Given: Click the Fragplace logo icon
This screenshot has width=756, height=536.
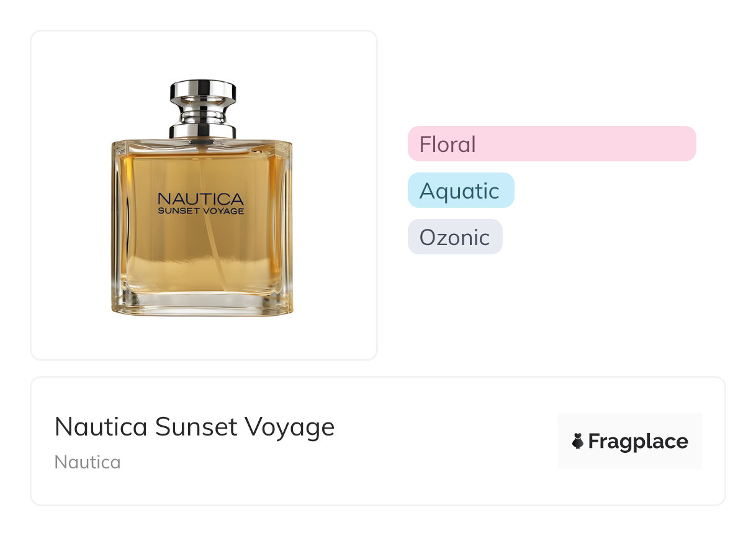Looking at the screenshot, I should [x=577, y=442].
